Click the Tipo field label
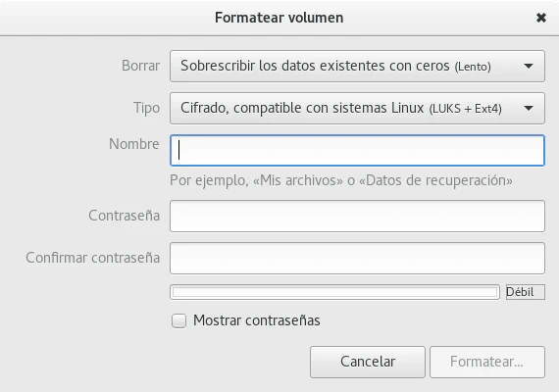Image resolution: width=559 pixels, height=392 pixels. pyautogui.click(x=146, y=108)
